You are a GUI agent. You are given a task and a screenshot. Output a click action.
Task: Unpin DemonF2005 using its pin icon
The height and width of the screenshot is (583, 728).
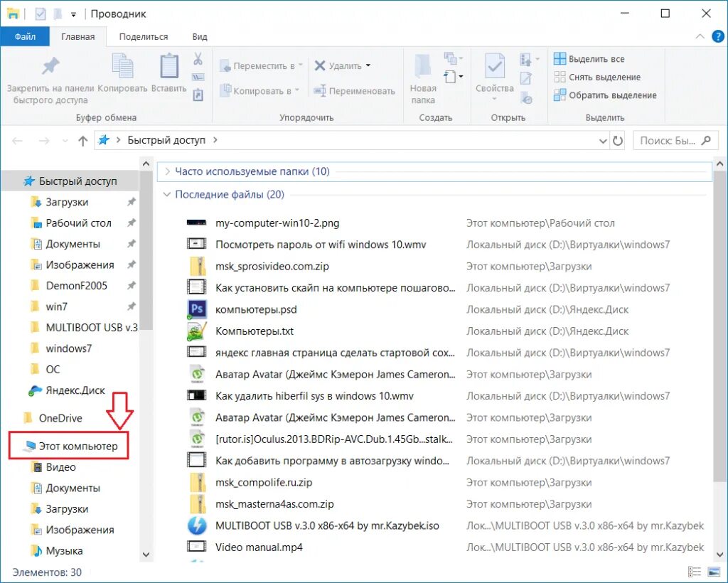(x=132, y=286)
